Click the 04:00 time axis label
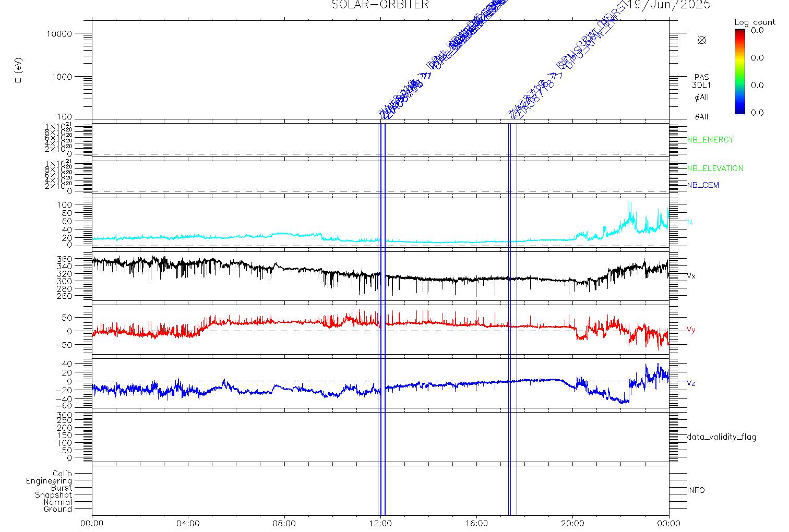The image size is (789, 532). pos(188,523)
